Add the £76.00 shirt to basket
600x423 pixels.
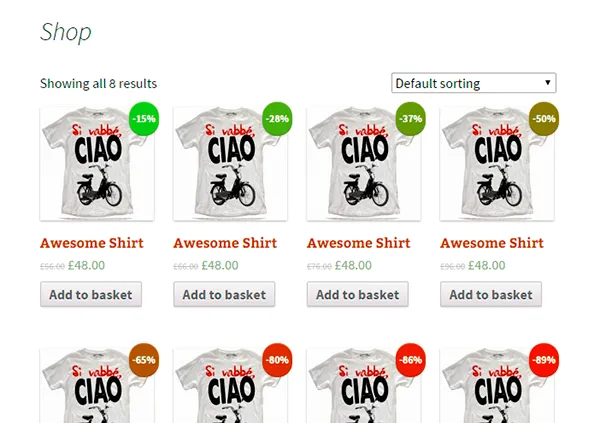(x=358, y=295)
